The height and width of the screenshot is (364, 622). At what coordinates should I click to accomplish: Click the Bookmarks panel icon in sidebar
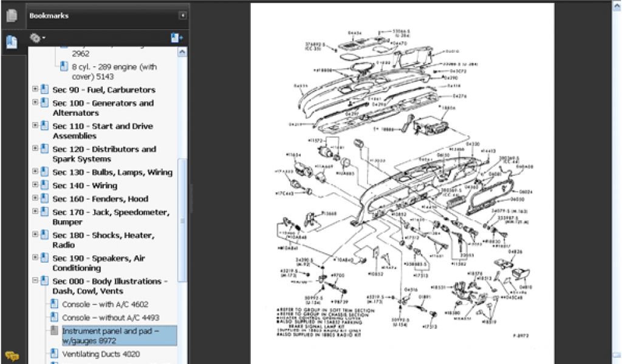tap(12, 42)
